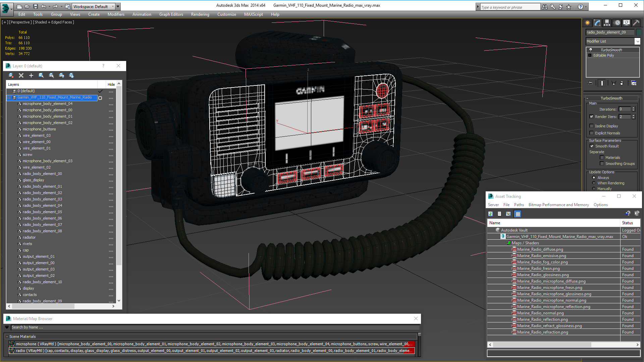Click the Save File floppy icon
The image size is (644, 362).
(x=35, y=6)
